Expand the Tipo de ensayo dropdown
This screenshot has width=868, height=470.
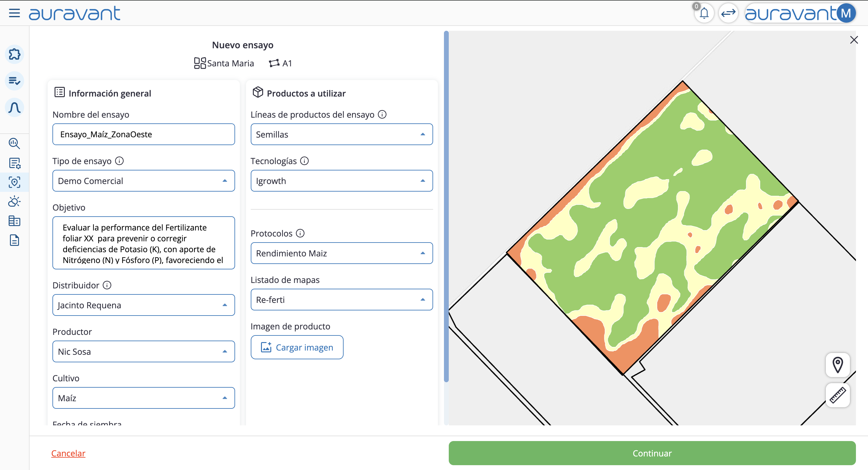coord(143,181)
